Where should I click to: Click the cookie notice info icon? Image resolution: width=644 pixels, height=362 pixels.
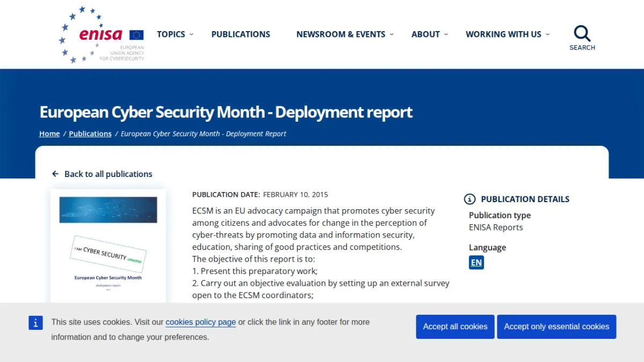coord(35,322)
